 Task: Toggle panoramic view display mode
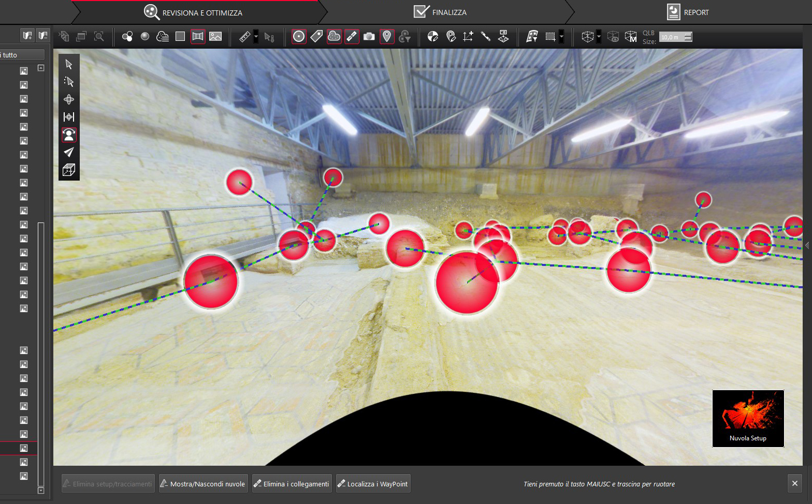click(x=198, y=37)
